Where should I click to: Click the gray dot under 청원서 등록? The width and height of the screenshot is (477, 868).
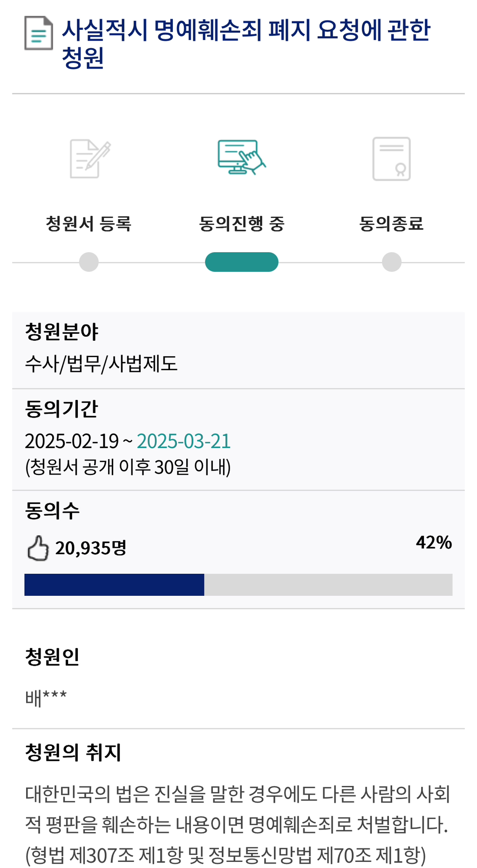(89, 262)
